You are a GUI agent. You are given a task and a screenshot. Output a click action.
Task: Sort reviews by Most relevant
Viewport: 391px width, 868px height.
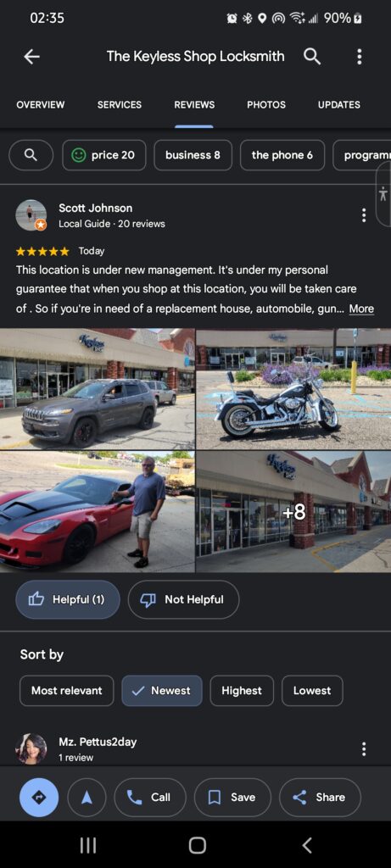click(66, 690)
